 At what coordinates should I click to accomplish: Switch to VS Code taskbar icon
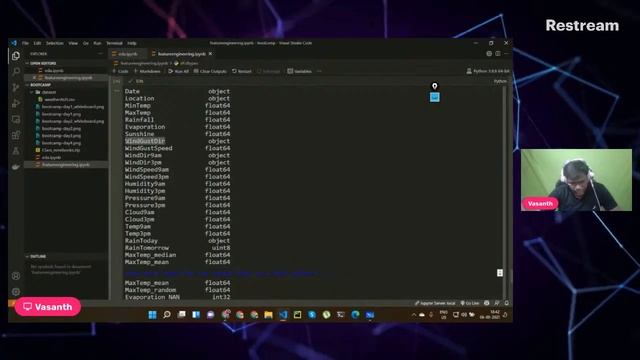coord(283,315)
